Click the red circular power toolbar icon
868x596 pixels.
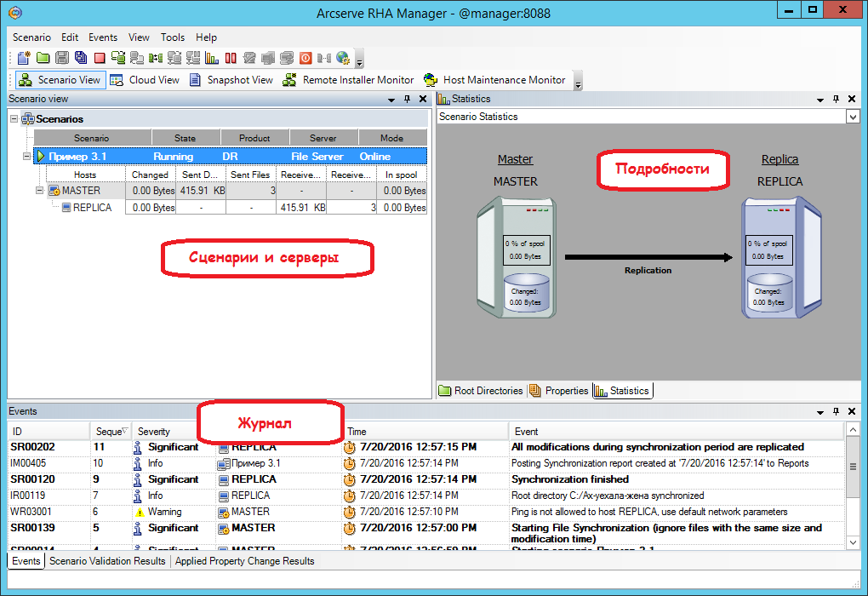point(306,58)
